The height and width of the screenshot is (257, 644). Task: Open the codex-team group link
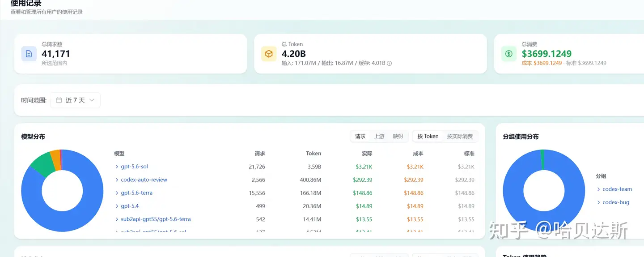point(617,189)
